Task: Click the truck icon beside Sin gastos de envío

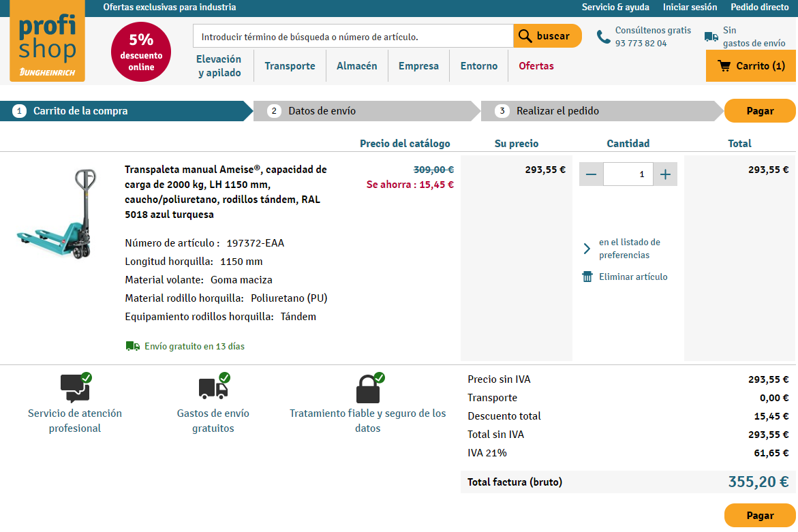Action: click(x=711, y=37)
